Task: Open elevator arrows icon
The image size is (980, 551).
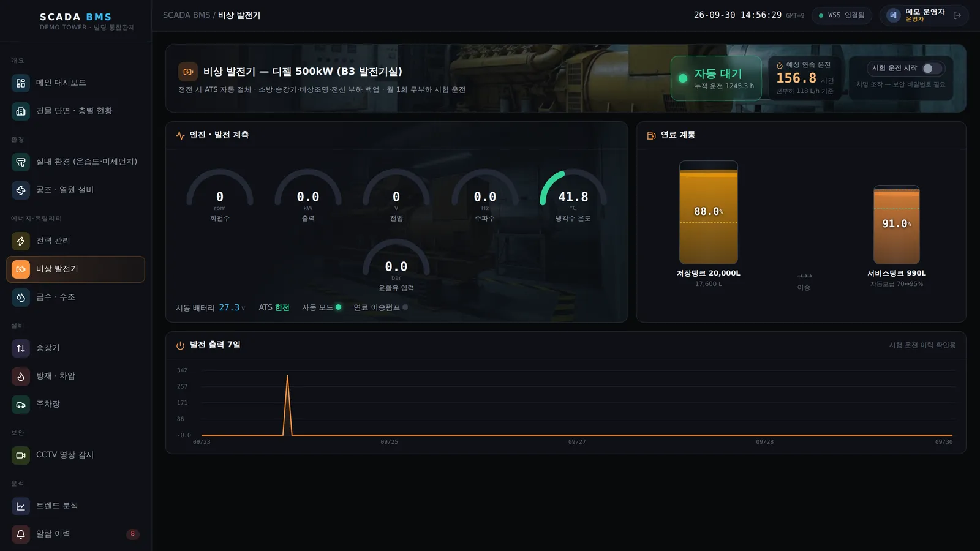Action: (x=21, y=348)
